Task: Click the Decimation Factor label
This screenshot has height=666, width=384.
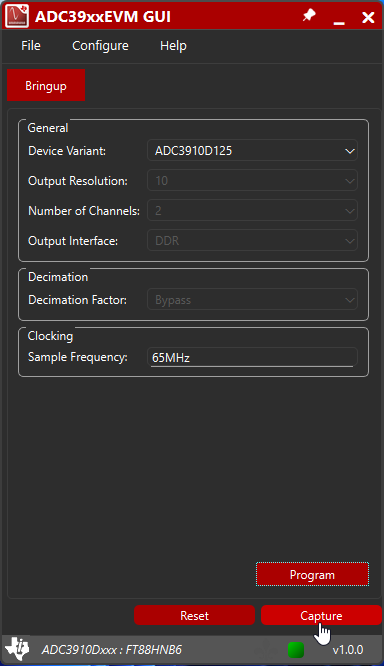Action: [77, 300]
